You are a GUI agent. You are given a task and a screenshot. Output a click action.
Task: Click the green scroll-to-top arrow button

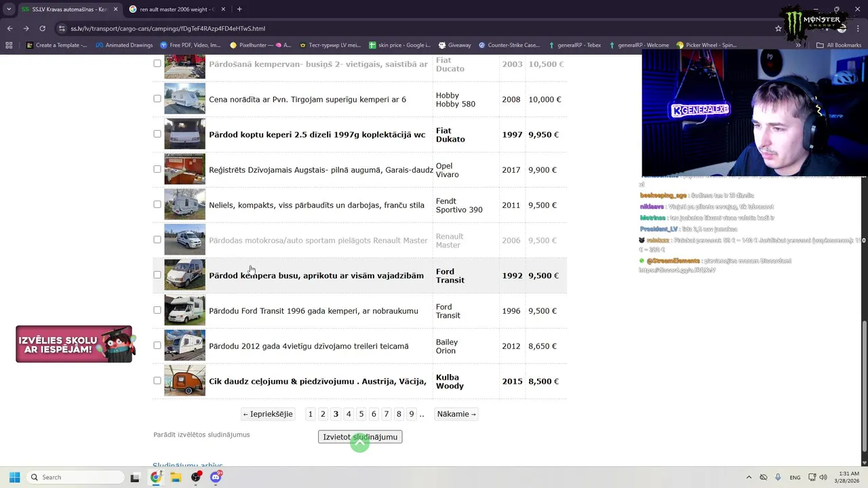coord(360,443)
